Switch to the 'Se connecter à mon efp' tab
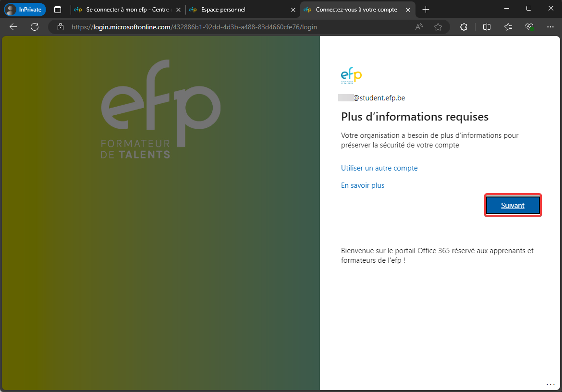 click(128, 10)
